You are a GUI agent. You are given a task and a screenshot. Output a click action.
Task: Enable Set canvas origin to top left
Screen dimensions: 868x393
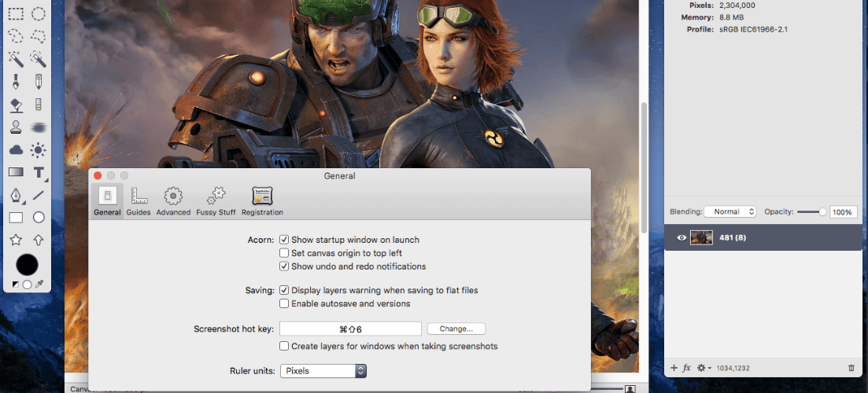coord(284,253)
